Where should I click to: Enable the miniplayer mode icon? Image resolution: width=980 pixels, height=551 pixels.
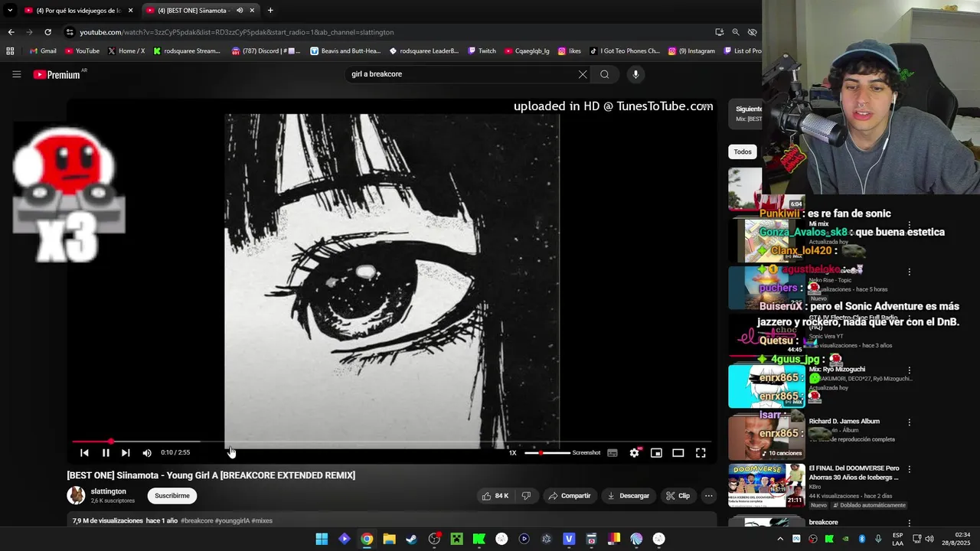656,452
